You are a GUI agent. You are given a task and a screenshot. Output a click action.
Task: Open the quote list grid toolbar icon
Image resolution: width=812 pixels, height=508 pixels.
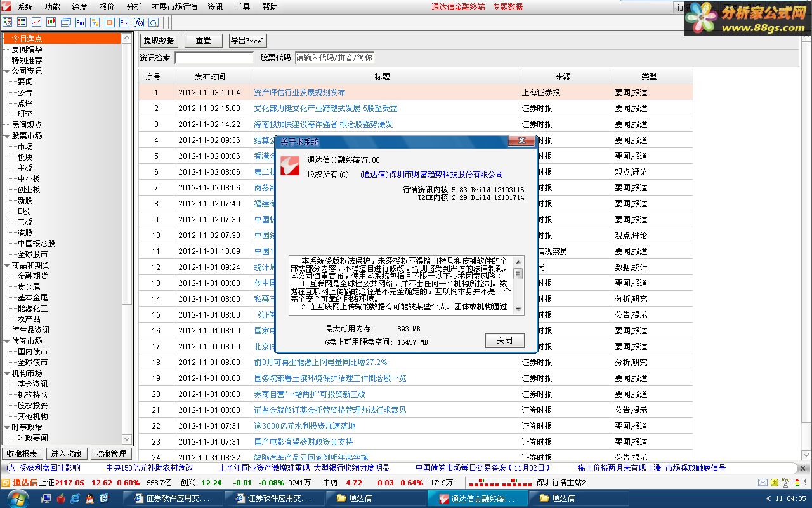pyautogui.click(x=22, y=22)
